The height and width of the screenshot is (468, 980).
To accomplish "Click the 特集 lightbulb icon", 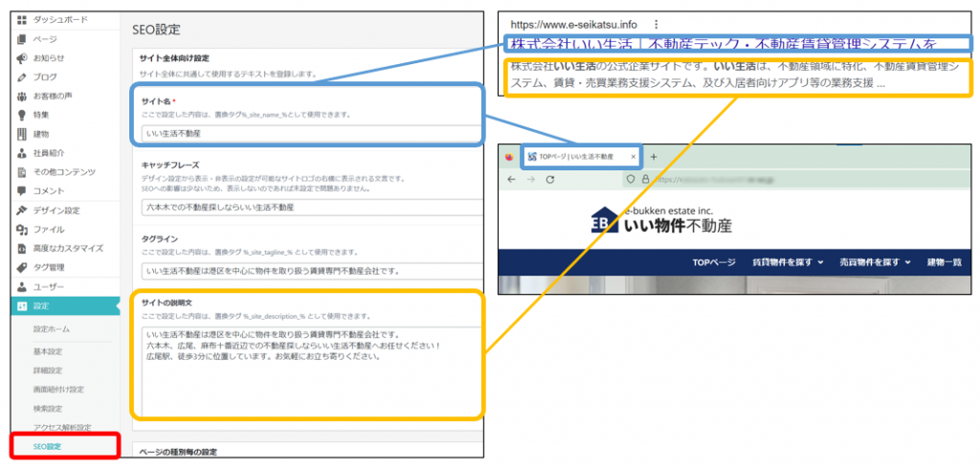I will coord(21,115).
